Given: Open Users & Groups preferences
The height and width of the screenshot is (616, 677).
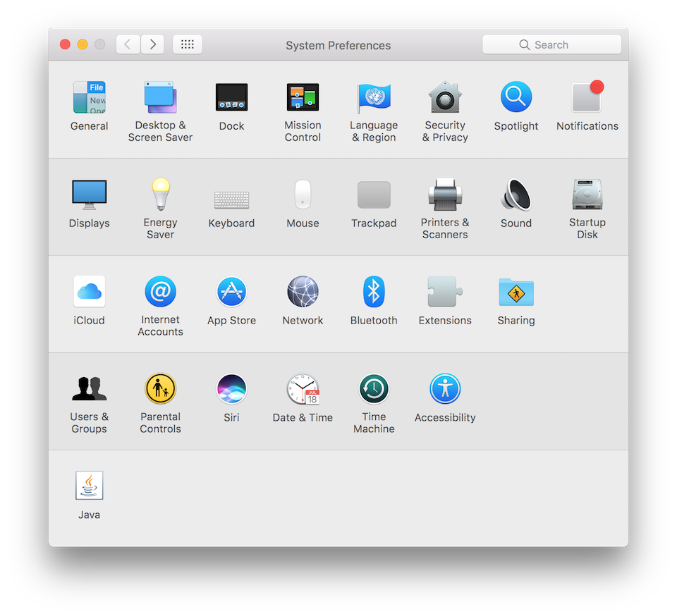Looking at the screenshot, I should tap(89, 389).
